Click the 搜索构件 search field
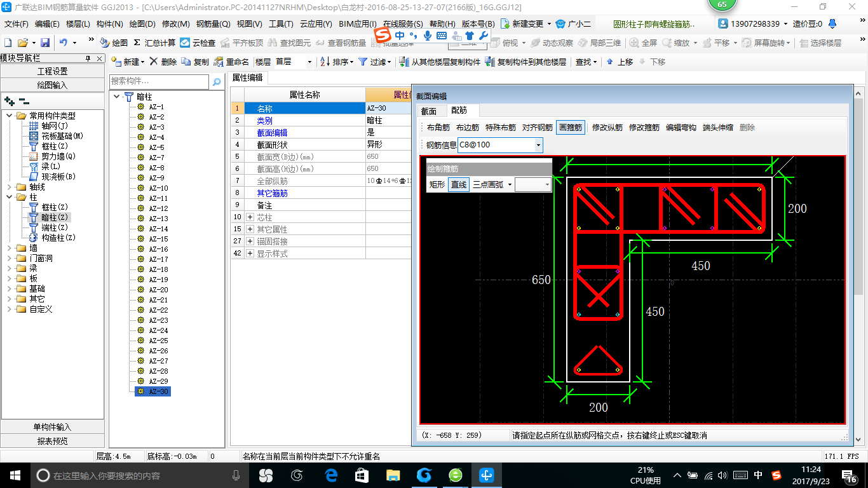This screenshot has height=488, width=868. point(159,81)
